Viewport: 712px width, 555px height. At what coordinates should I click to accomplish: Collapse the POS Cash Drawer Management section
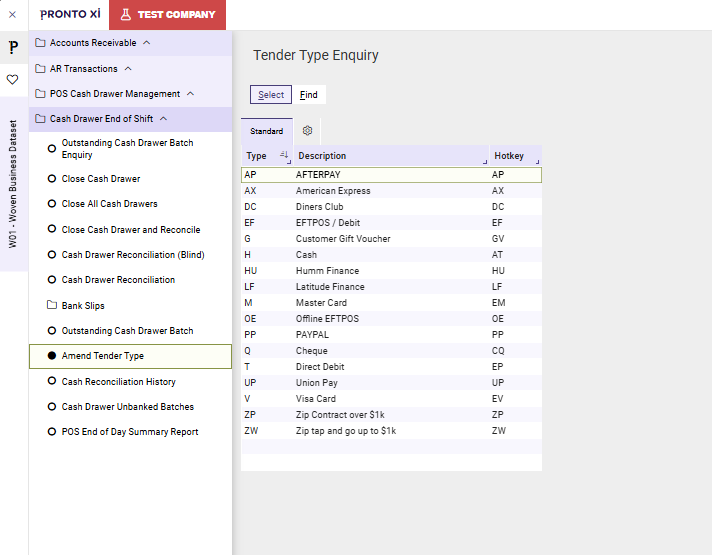(190, 94)
